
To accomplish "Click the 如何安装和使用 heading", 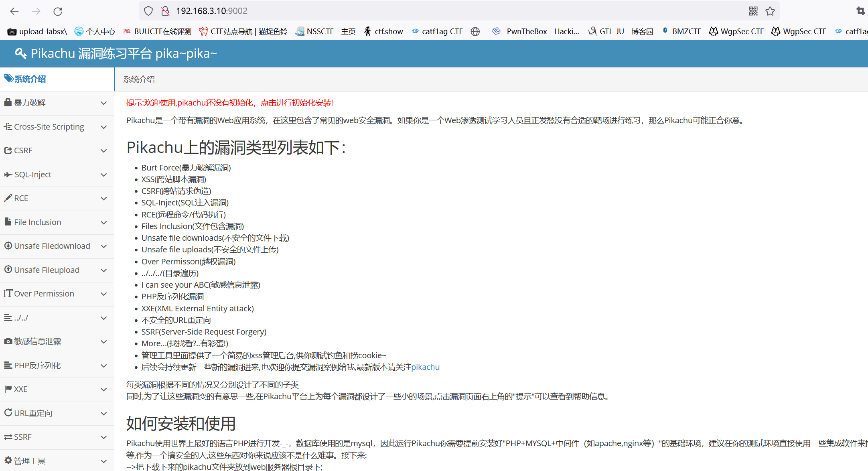I will 181,424.
